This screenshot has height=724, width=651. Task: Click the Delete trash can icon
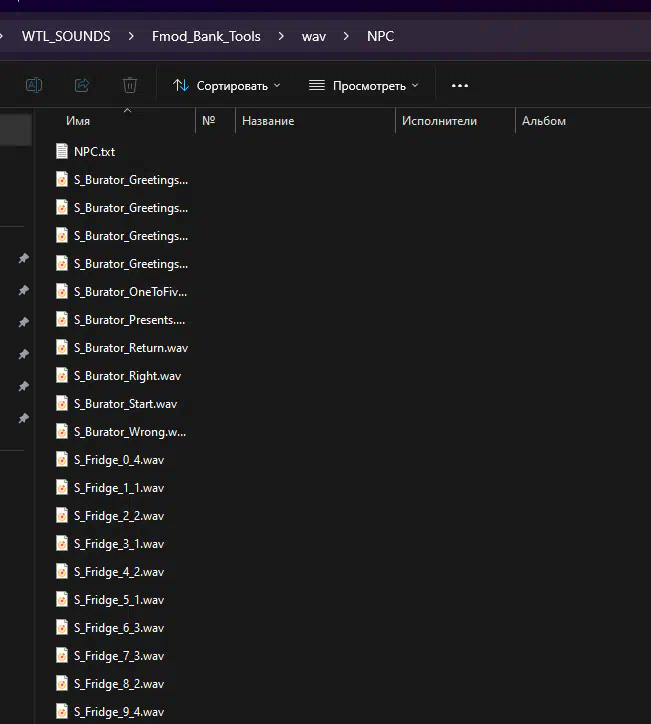[x=130, y=86]
